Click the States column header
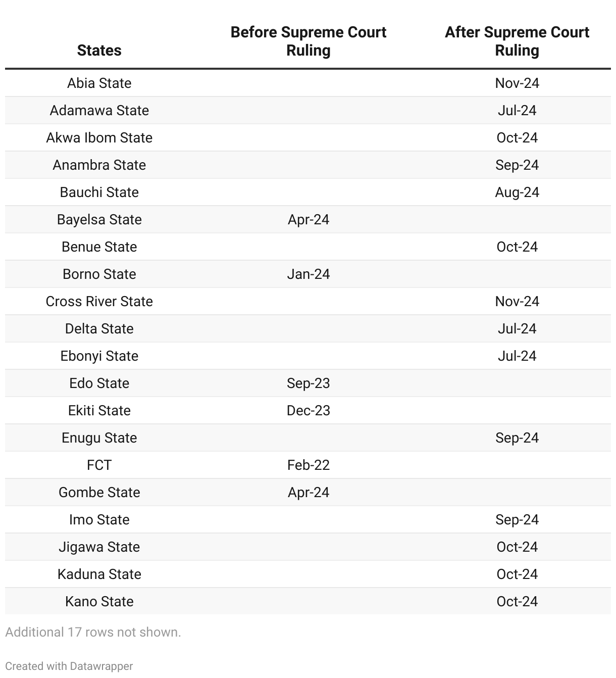The width and height of the screenshot is (616, 678). [99, 51]
